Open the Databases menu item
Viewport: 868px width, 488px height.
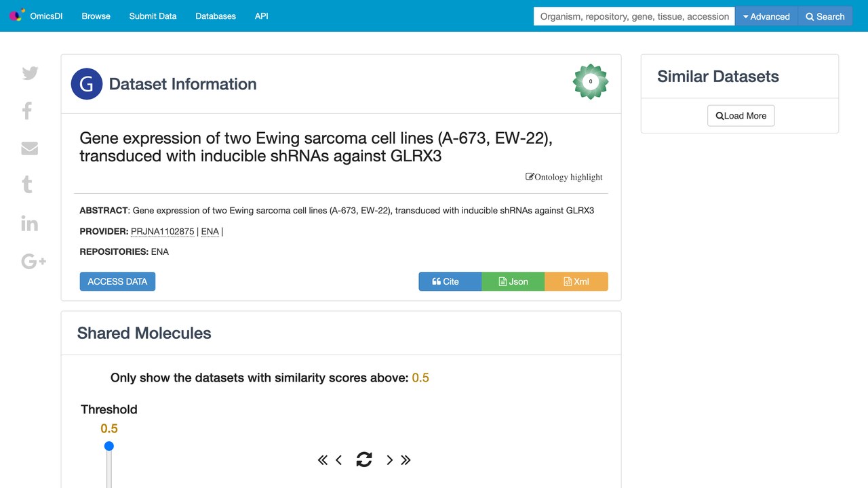click(216, 16)
